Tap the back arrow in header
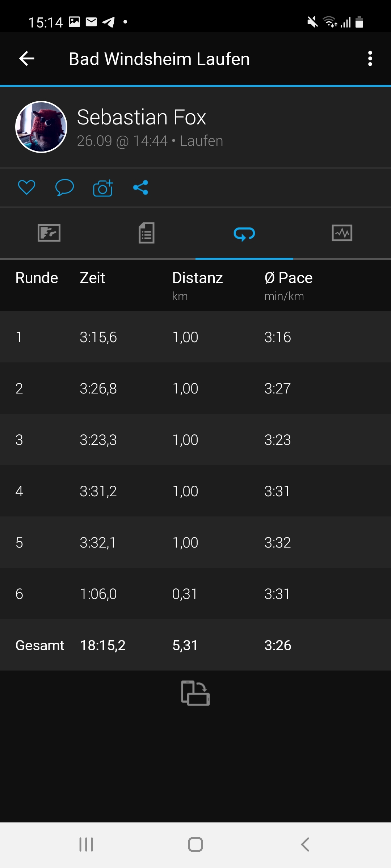391x868 pixels. coord(27,59)
